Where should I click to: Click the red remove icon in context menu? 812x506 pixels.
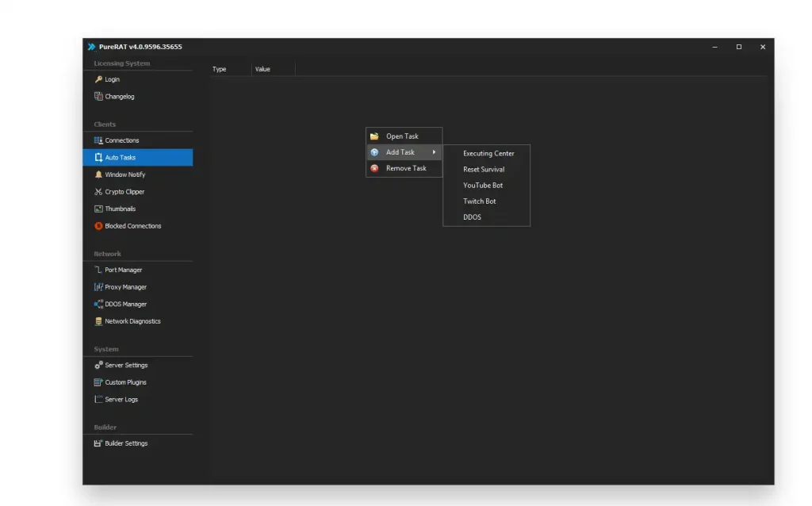pos(374,168)
